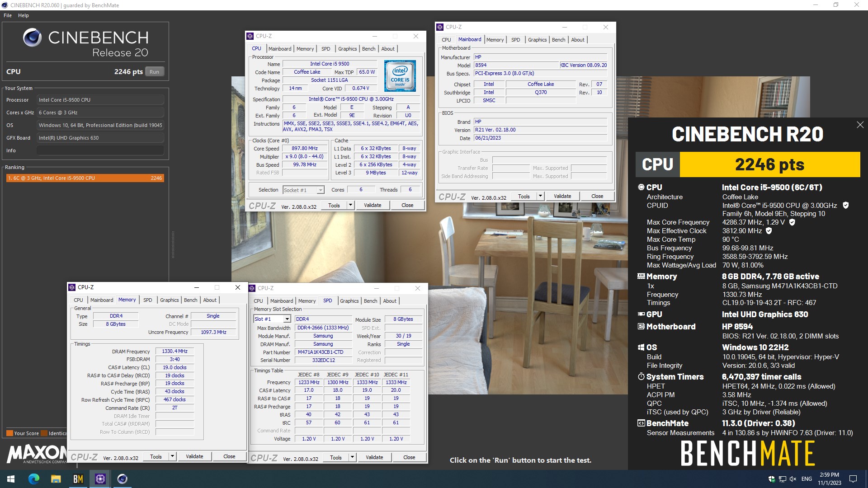Viewport: 868px width, 488px height.
Task: Click the Motherboard icon in BenchMate panel
Action: pos(641,326)
